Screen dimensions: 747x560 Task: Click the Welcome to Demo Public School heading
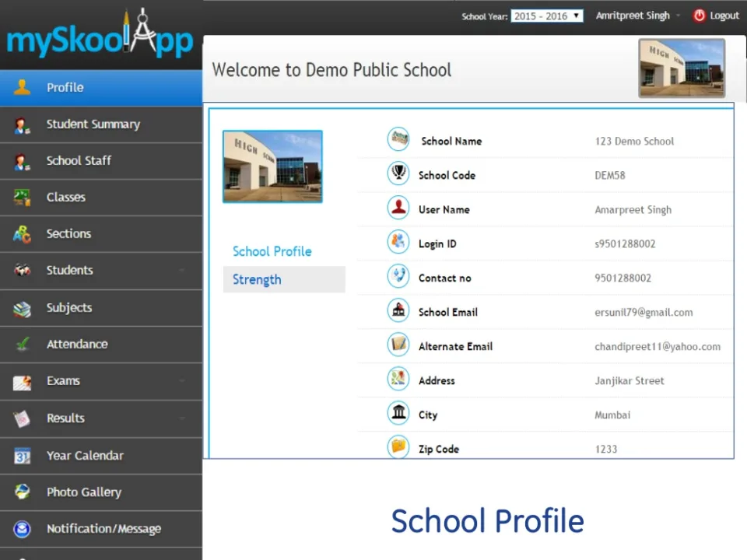331,70
